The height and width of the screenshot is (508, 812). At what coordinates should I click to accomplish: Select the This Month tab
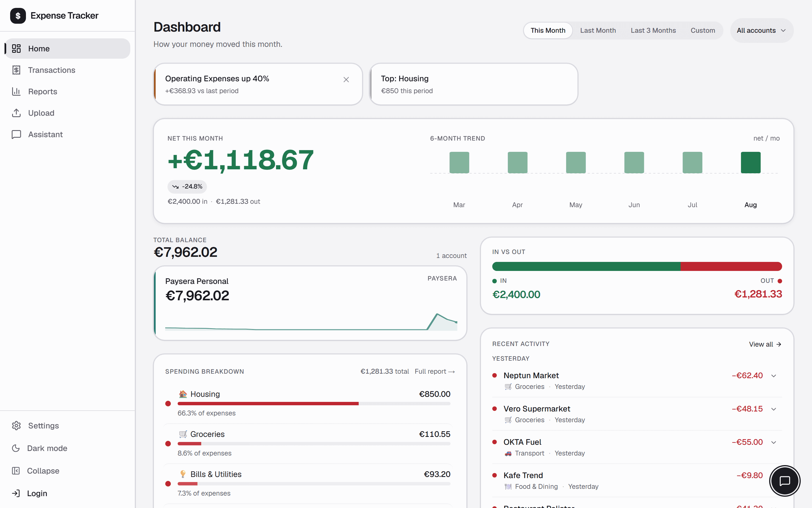(x=548, y=30)
